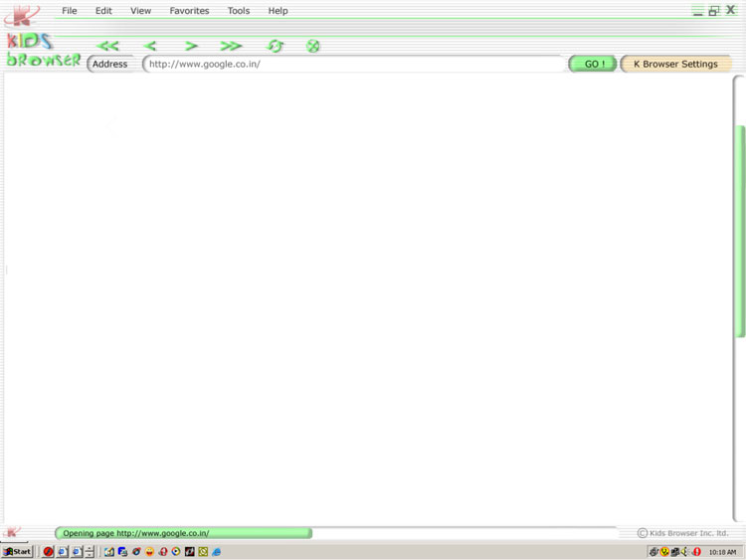
Task: Click the single back arrow navigation icon
Action: (x=150, y=46)
